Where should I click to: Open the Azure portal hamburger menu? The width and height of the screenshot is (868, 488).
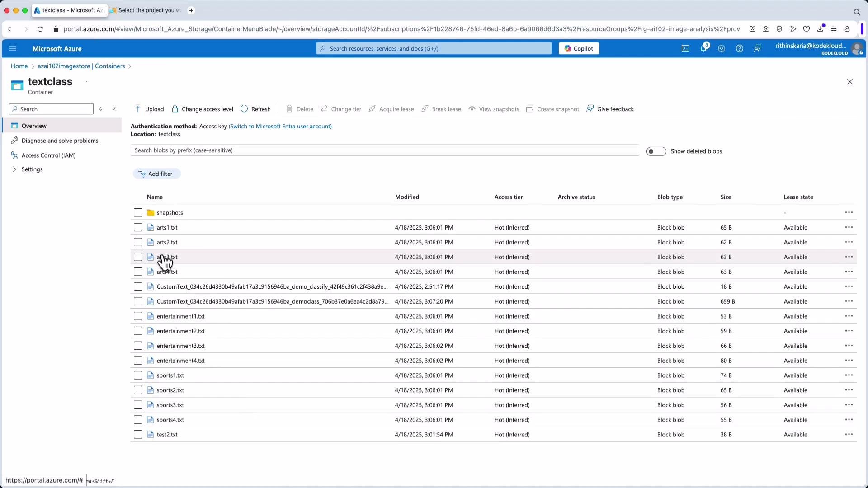[13, 48]
